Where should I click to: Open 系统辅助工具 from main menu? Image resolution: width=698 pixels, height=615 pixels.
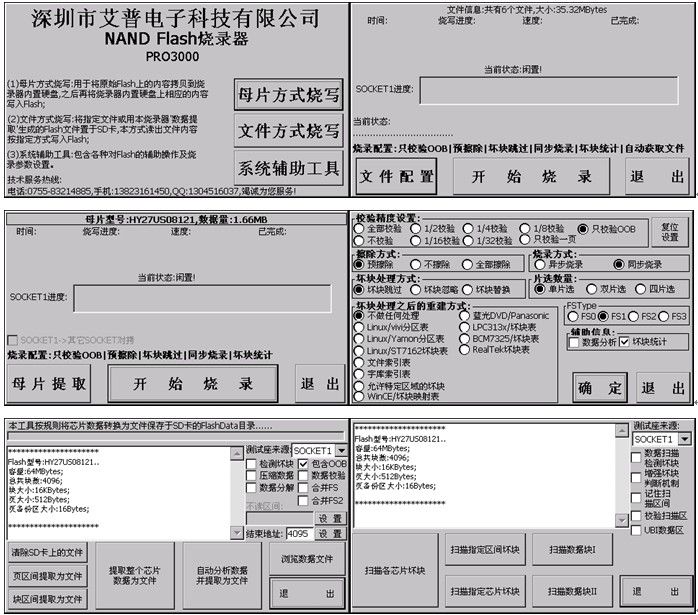[x=288, y=168]
